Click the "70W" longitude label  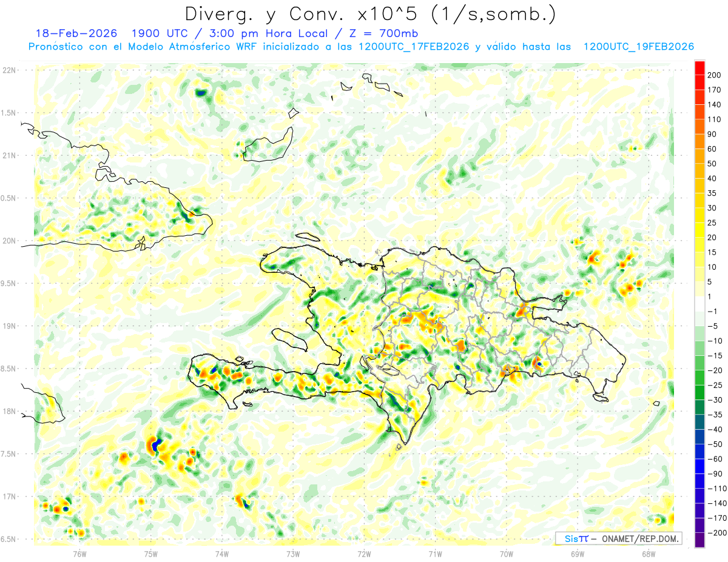(x=506, y=554)
